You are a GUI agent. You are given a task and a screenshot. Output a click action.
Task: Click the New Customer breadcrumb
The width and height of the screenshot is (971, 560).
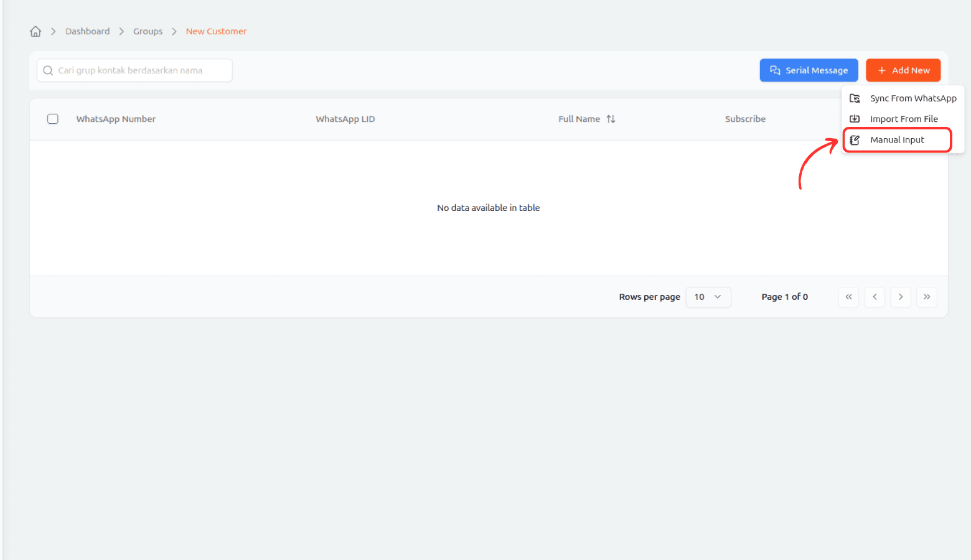pos(216,32)
